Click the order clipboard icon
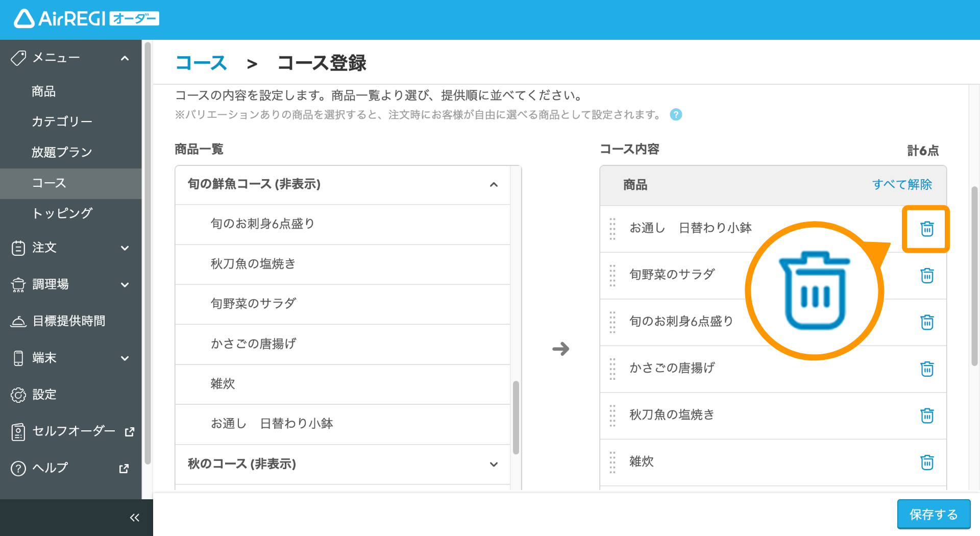The width and height of the screenshot is (980, 536). [x=18, y=248]
